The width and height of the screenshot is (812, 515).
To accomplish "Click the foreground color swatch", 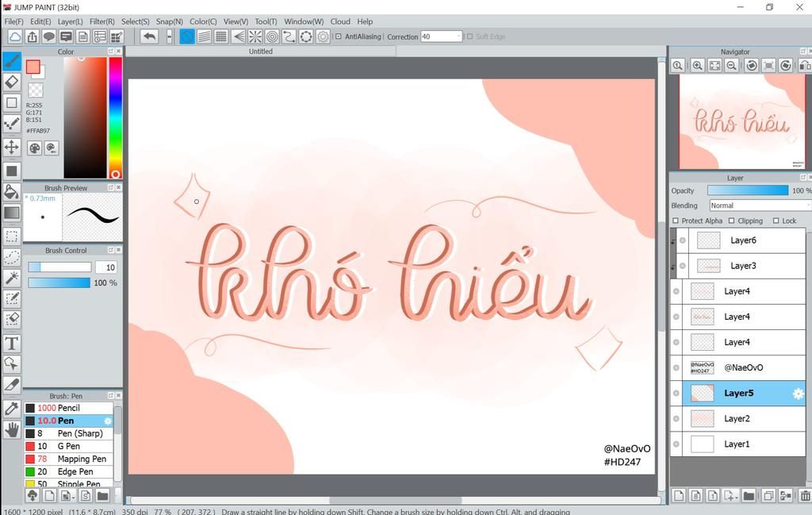I will 33,67.
